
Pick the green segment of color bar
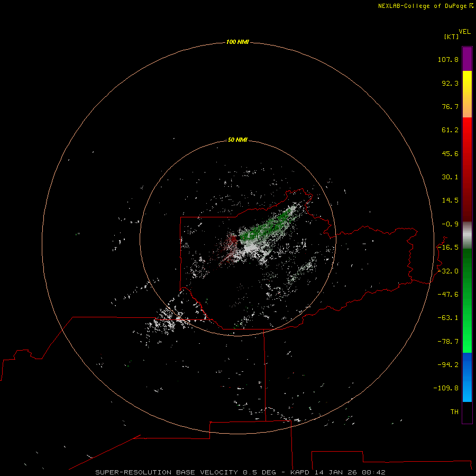[467, 300]
